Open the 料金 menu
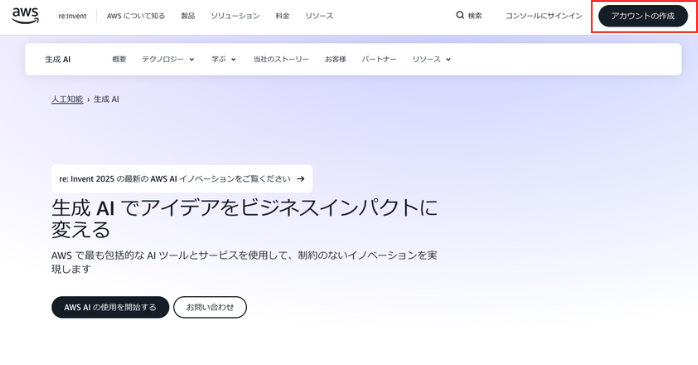This screenshot has height=365, width=698. pyautogui.click(x=282, y=16)
